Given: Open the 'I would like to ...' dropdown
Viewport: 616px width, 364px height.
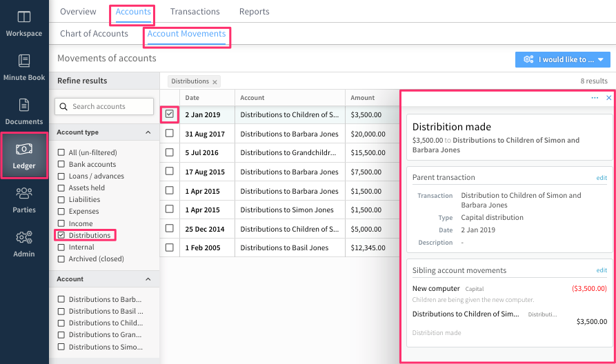Looking at the screenshot, I should coord(563,60).
